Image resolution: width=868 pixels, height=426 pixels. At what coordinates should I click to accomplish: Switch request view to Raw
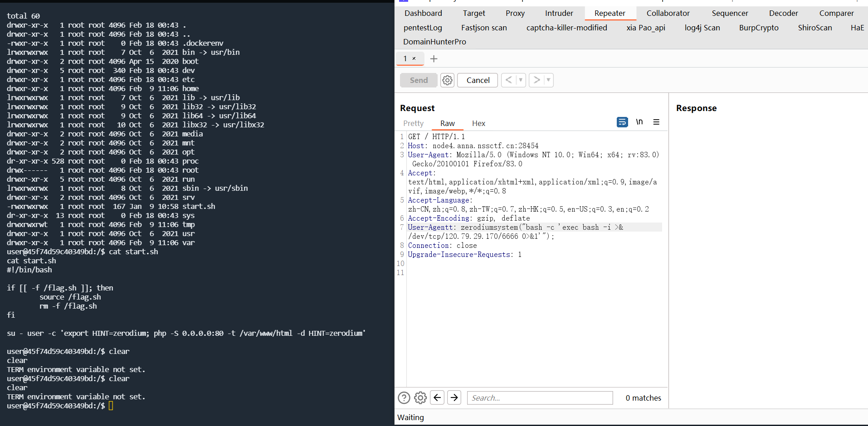447,123
